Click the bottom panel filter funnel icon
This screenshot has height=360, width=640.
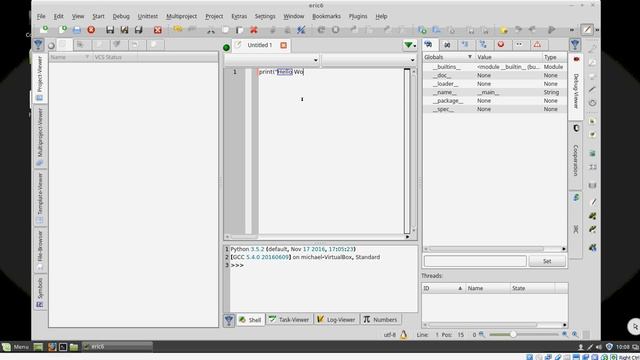(x=229, y=320)
